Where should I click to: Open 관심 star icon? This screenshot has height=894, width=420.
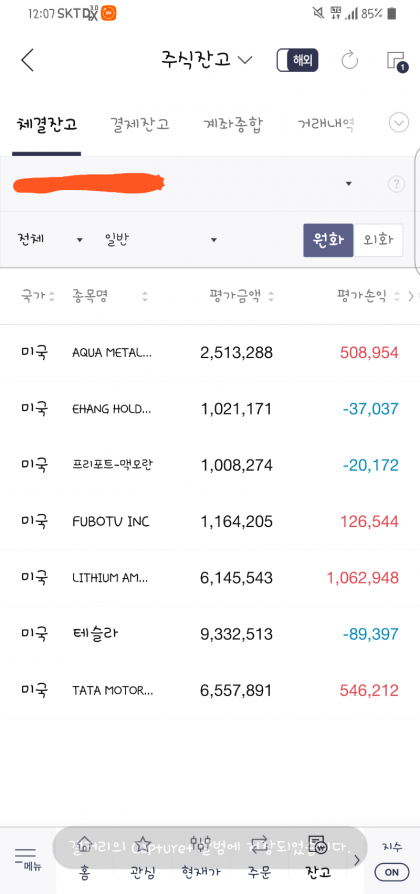point(143,858)
